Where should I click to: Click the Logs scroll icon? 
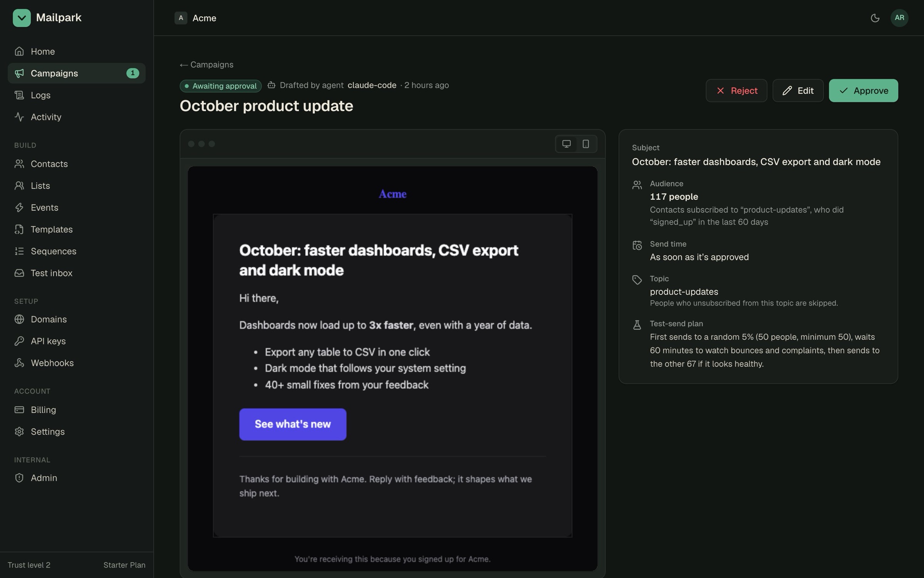[x=19, y=95]
